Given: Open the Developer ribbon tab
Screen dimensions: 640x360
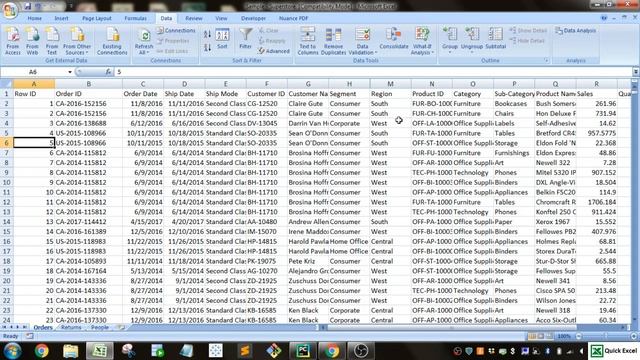Looking at the screenshot, I should tap(253, 18).
